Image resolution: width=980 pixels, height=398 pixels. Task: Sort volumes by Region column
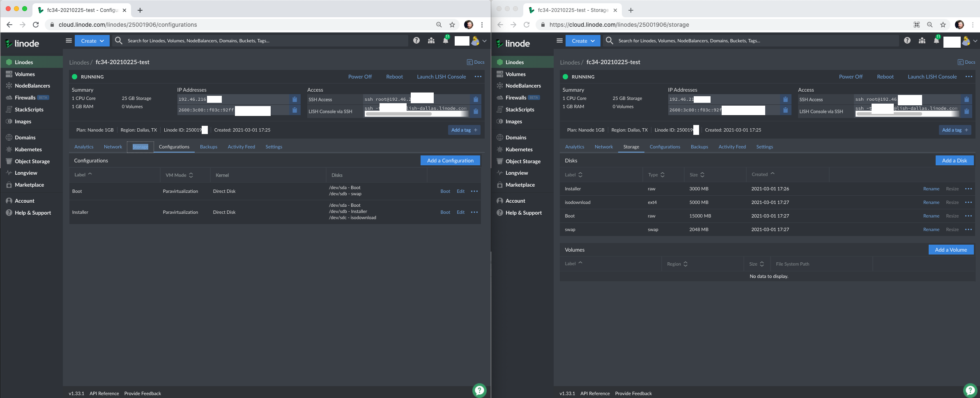[677, 264]
